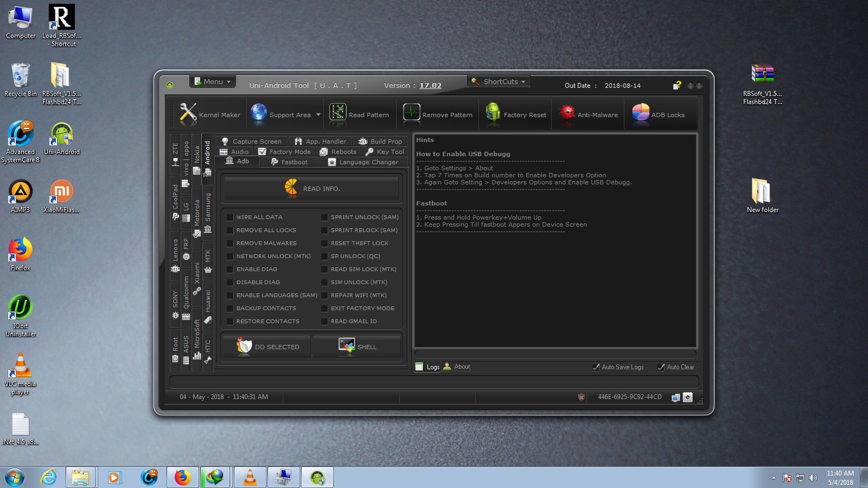The image size is (868, 488).
Task: Show hidden system tray icons
Action: point(774,478)
